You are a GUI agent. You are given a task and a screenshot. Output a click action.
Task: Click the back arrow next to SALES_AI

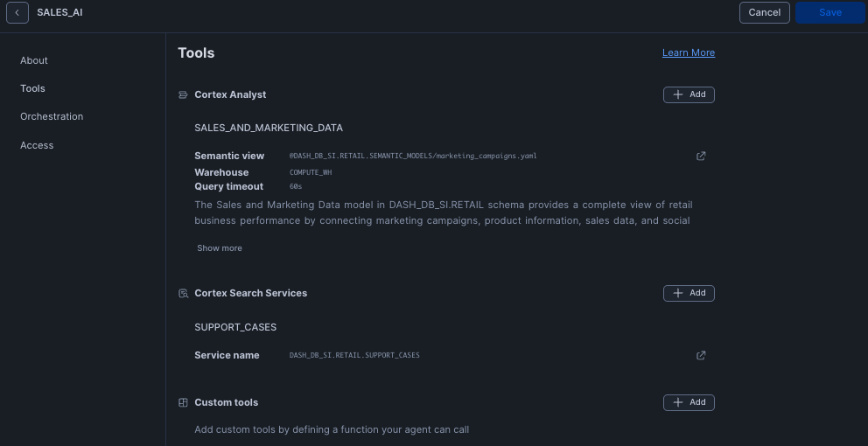tap(17, 13)
